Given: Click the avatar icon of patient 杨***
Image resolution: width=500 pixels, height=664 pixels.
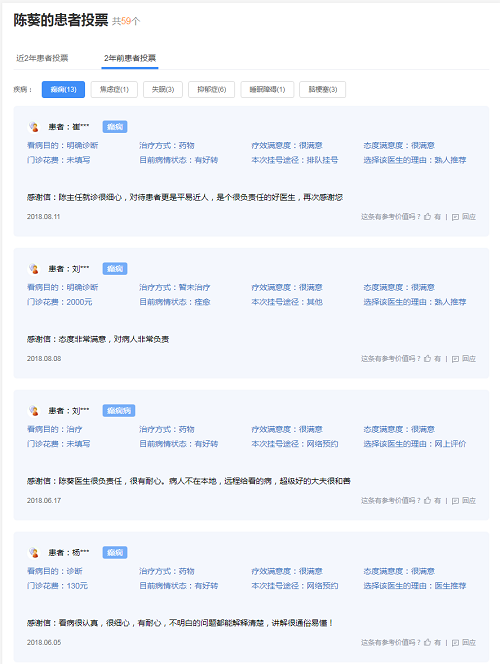Looking at the screenshot, I should (x=33, y=552).
